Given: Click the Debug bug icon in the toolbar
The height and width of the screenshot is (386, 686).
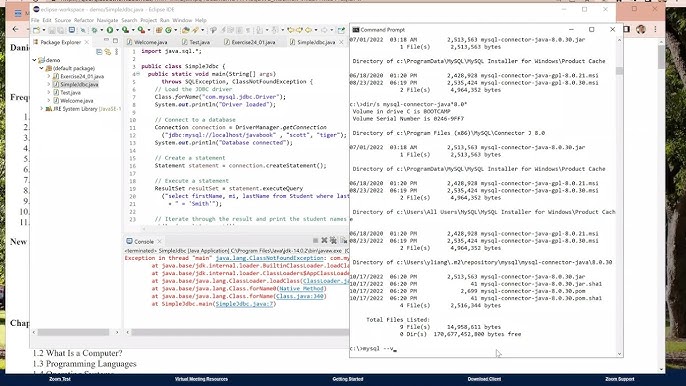Looking at the screenshot, I should [94, 30].
